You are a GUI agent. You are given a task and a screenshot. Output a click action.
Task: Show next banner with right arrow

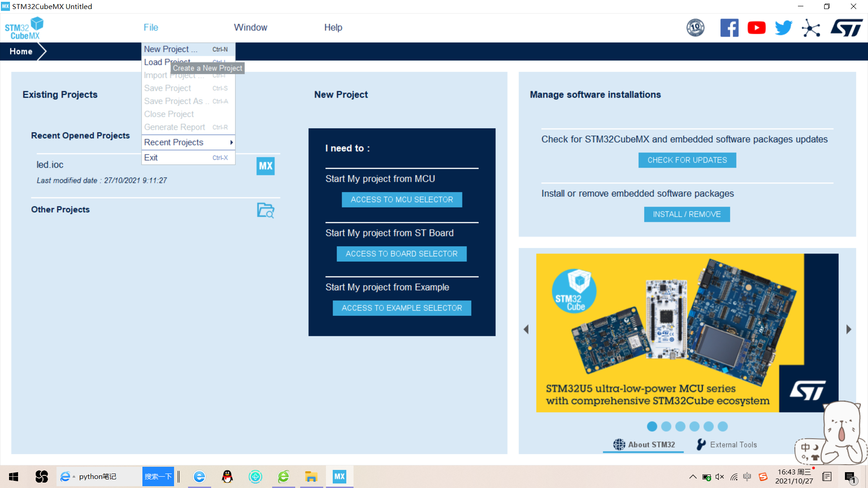click(849, 329)
